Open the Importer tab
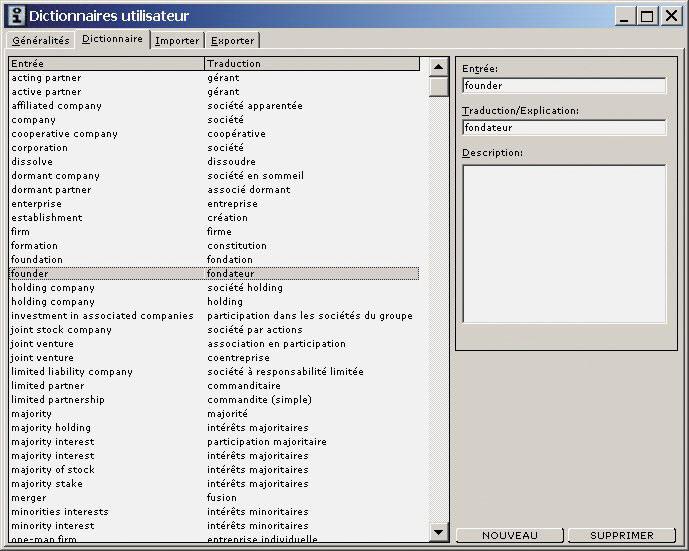 tap(177, 40)
